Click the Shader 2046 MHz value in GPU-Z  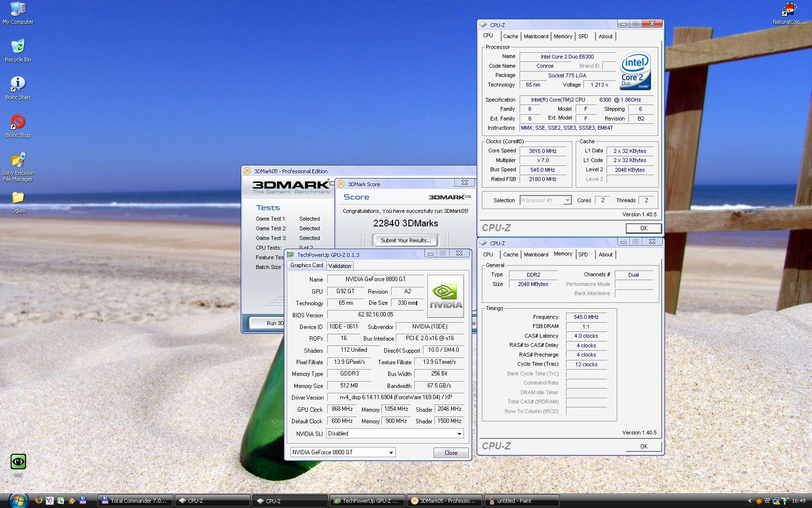click(449, 409)
